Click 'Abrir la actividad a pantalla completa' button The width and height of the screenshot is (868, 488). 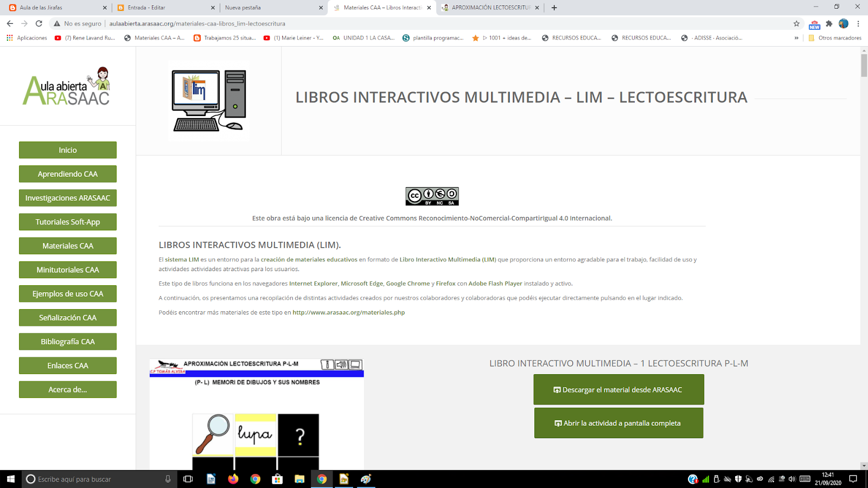pos(618,423)
